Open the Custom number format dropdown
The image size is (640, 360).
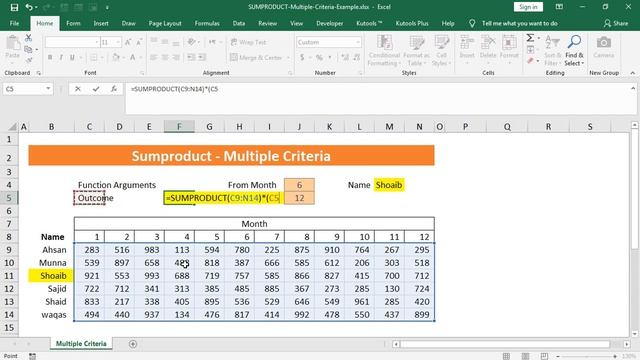[x=358, y=42]
